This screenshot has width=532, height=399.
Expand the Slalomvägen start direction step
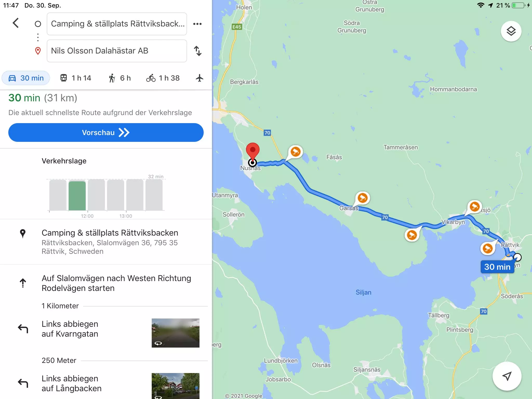click(x=106, y=283)
